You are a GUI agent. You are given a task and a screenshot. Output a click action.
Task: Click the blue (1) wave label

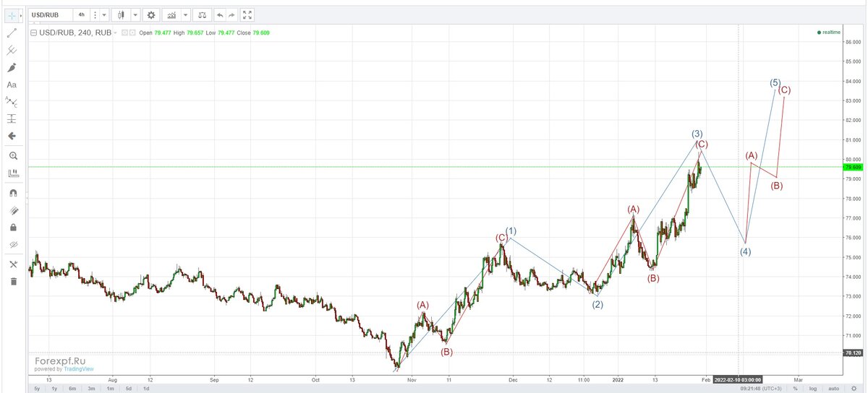pyautogui.click(x=511, y=231)
